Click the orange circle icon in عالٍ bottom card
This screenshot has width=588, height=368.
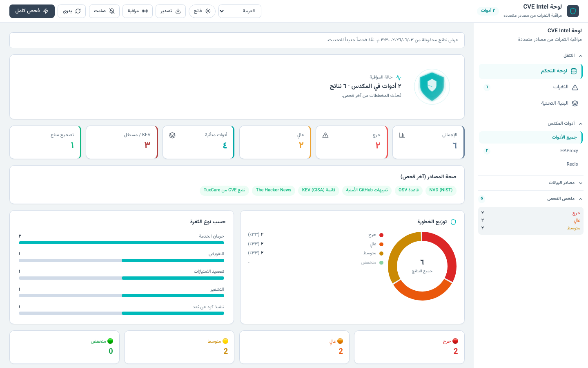click(x=340, y=341)
